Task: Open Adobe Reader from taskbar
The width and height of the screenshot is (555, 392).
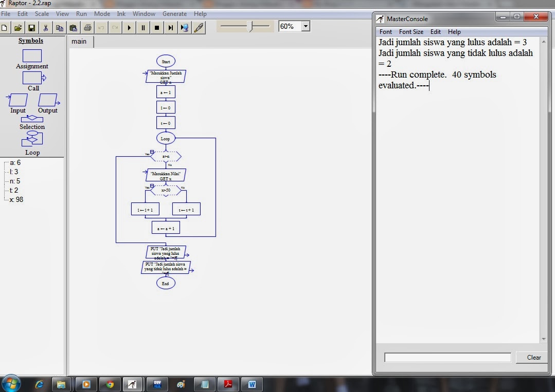Action: (x=228, y=384)
